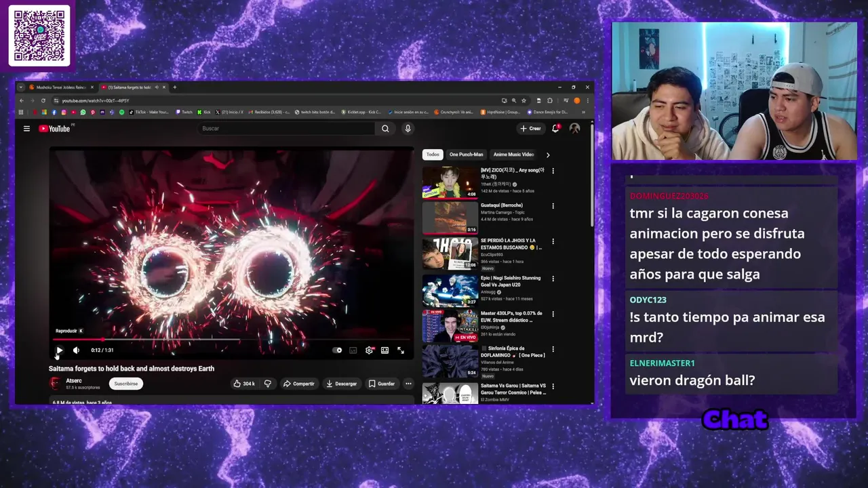
Task: Open the Atserc channel avatar
Action: tap(55, 384)
